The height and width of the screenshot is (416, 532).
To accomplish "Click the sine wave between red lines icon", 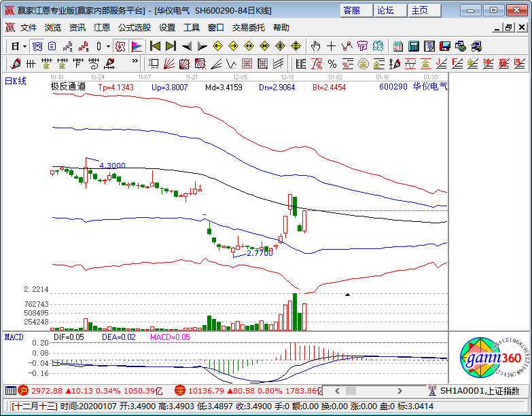I will [x=410, y=63].
